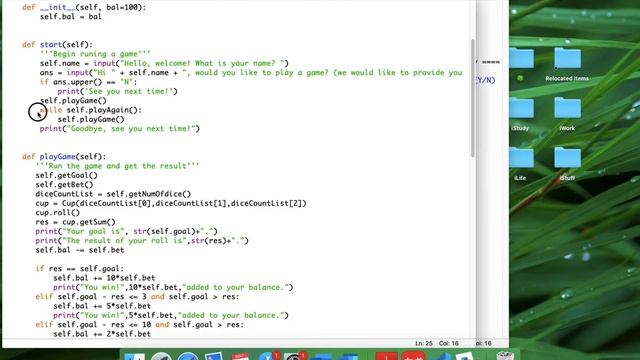Click the 'self.getBet()' line
The height and width of the screenshot is (360, 640).
64,185
